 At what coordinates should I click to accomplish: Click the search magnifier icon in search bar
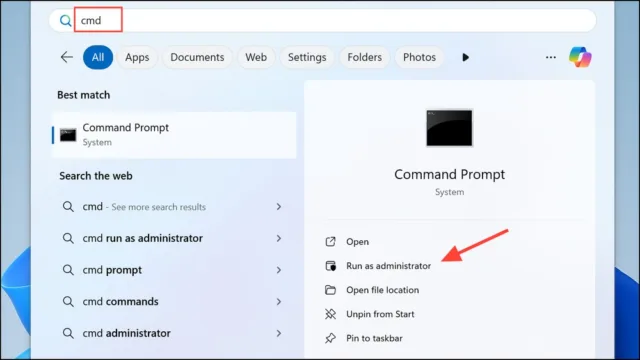click(x=65, y=20)
